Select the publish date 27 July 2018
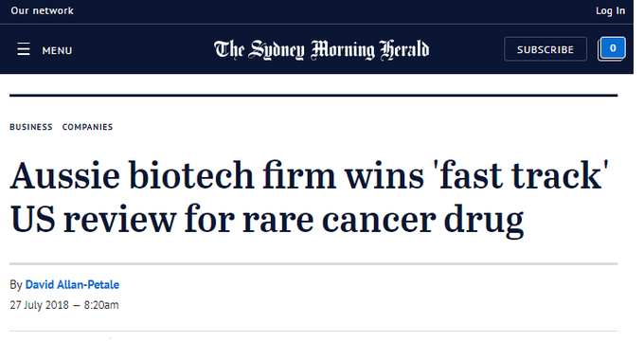 click(40, 305)
